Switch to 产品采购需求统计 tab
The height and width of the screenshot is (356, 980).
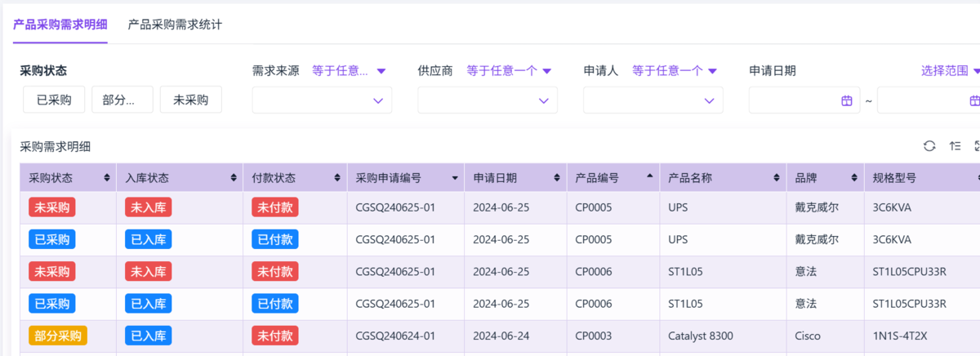click(175, 24)
